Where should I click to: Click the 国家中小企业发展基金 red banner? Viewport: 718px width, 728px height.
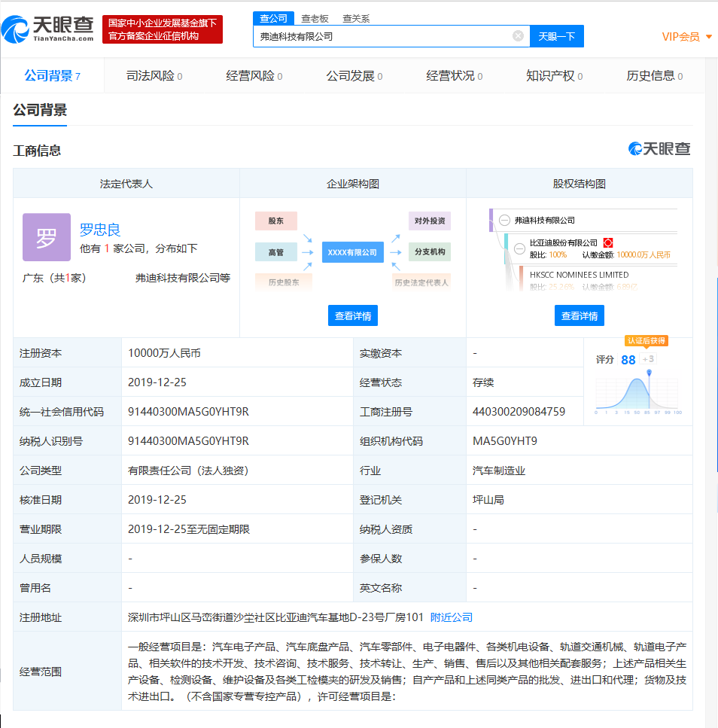click(163, 29)
